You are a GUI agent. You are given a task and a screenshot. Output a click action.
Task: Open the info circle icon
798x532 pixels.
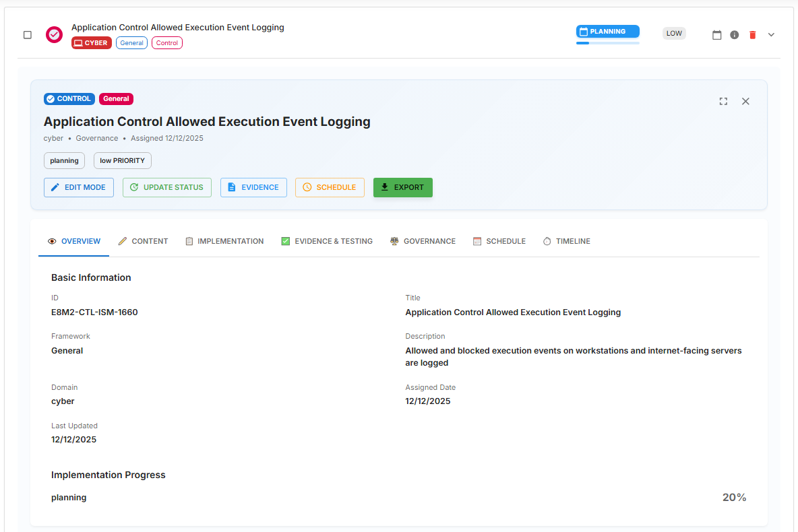click(735, 35)
